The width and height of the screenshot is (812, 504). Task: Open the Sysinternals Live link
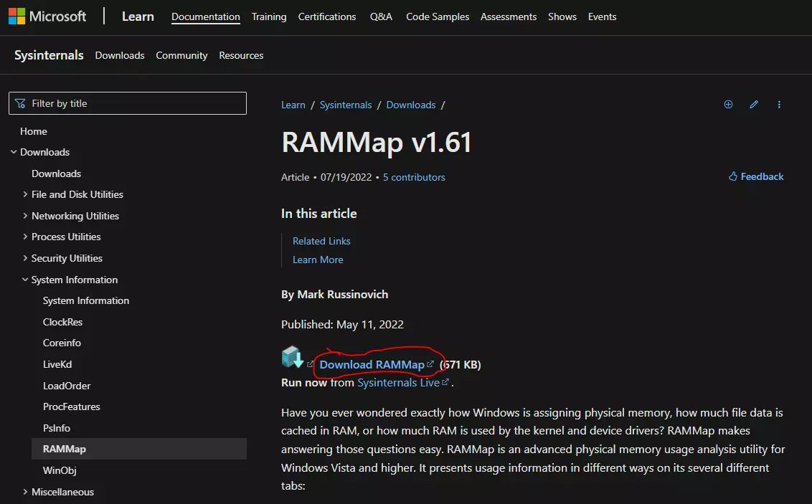point(403,382)
